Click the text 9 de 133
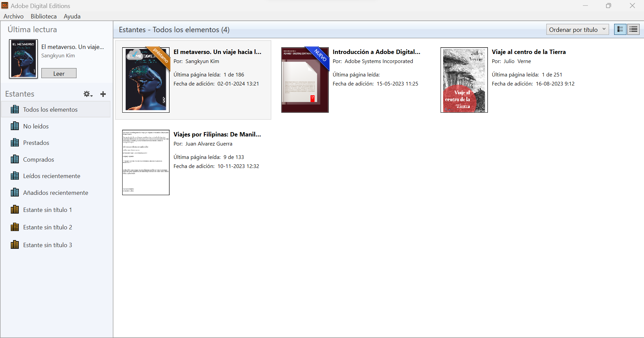The height and width of the screenshot is (338, 644). [x=234, y=157]
